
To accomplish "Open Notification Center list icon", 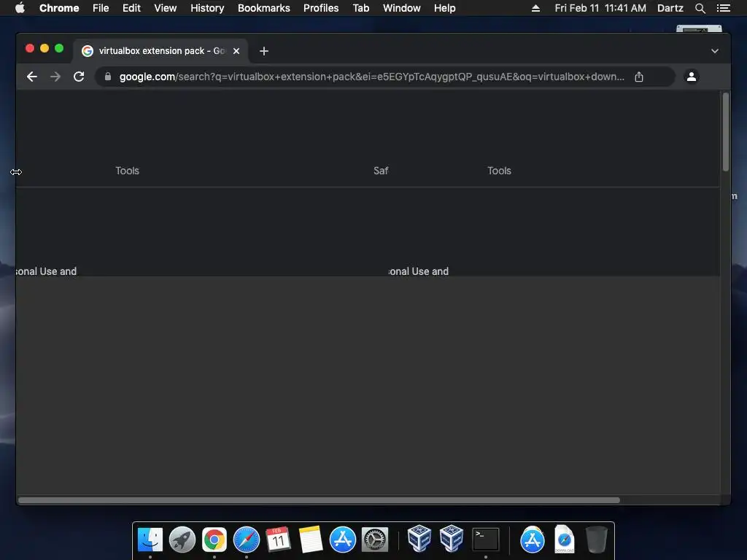I will pyautogui.click(x=723, y=8).
